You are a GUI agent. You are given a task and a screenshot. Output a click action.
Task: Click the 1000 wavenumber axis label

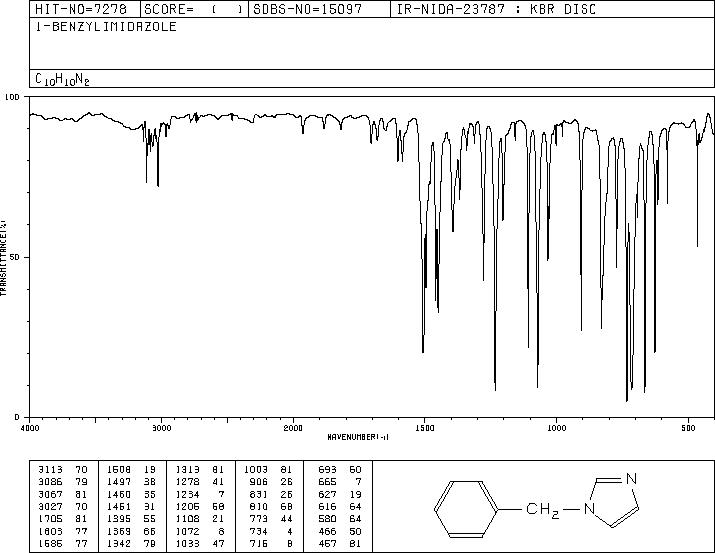coord(556,428)
